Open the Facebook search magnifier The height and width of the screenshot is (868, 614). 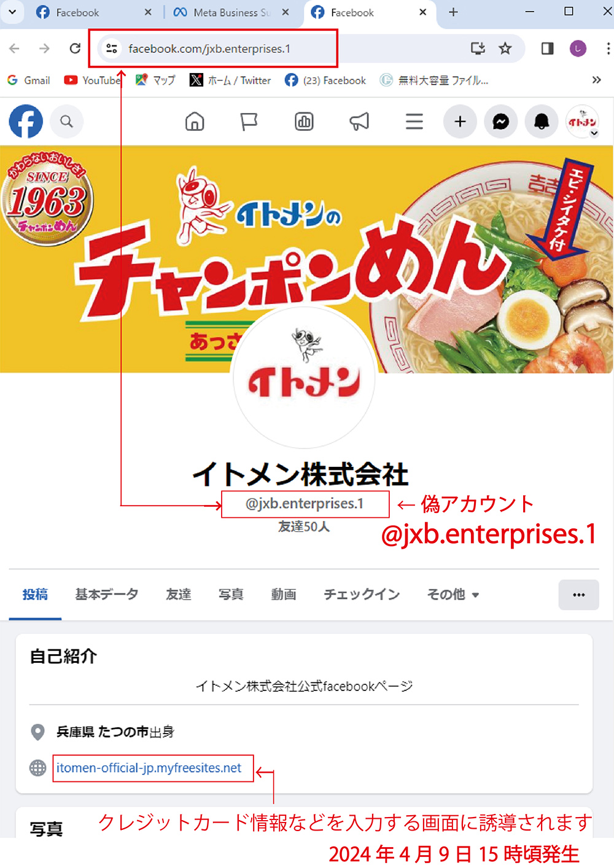pyautogui.click(x=66, y=122)
